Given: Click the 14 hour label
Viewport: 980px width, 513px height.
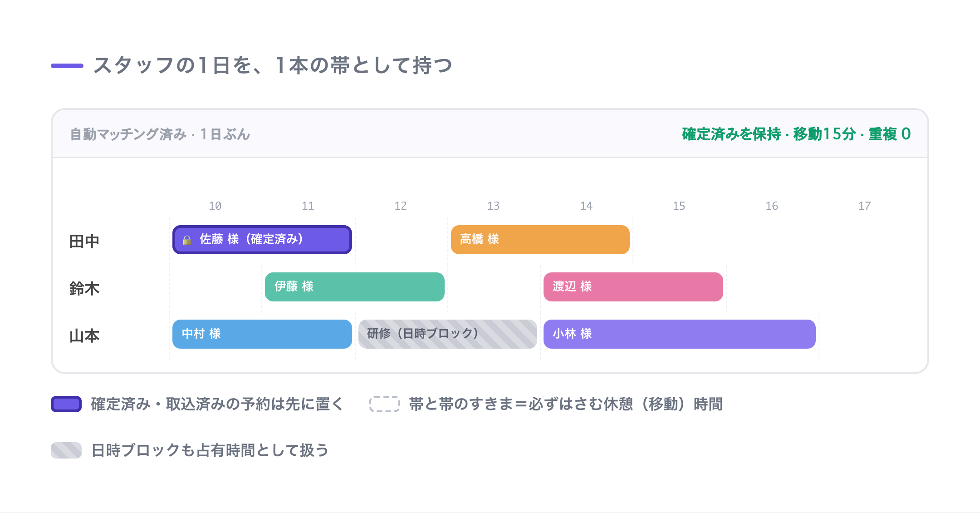Looking at the screenshot, I should point(586,206).
